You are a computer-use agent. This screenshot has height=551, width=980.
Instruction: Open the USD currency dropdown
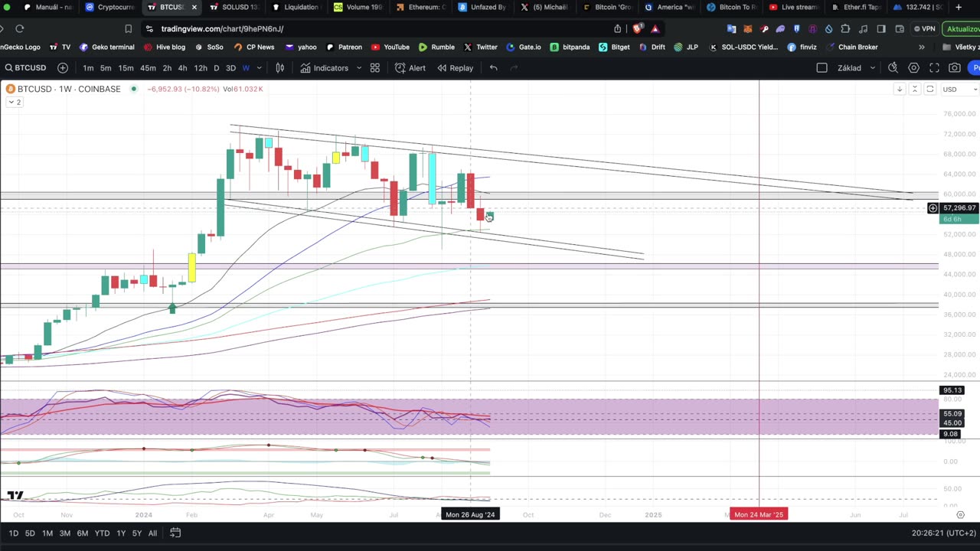959,90
